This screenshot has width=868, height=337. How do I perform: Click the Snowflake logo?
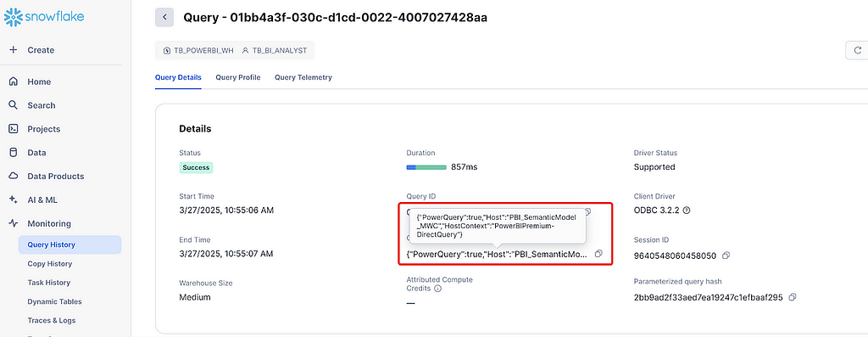pos(44,18)
